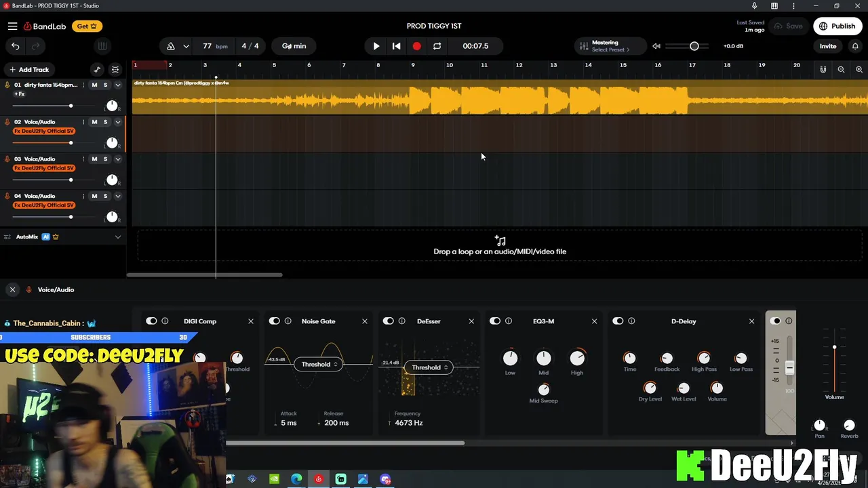
Task: Change the G# min key selector
Action: [294, 46]
